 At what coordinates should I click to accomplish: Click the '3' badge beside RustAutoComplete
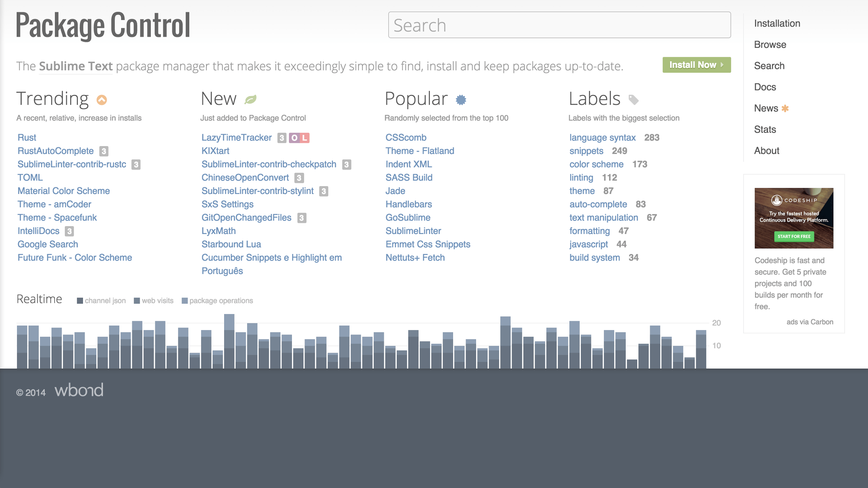104,151
